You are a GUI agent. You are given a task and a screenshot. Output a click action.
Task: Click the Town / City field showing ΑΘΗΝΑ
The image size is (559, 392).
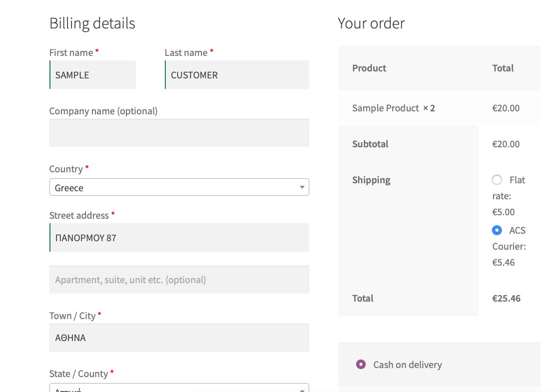click(179, 338)
